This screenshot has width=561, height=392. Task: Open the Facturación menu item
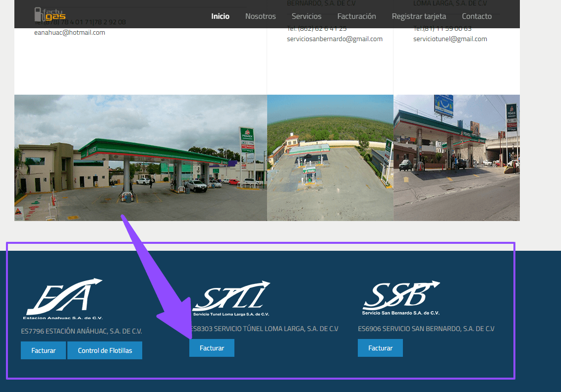[356, 16]
